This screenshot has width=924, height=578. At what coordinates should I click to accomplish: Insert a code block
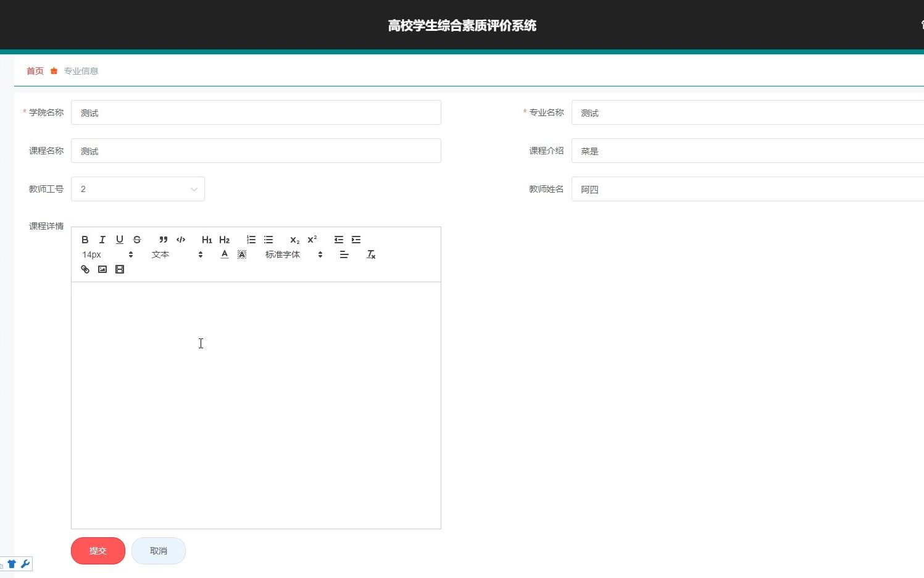[x=181, y=240]
